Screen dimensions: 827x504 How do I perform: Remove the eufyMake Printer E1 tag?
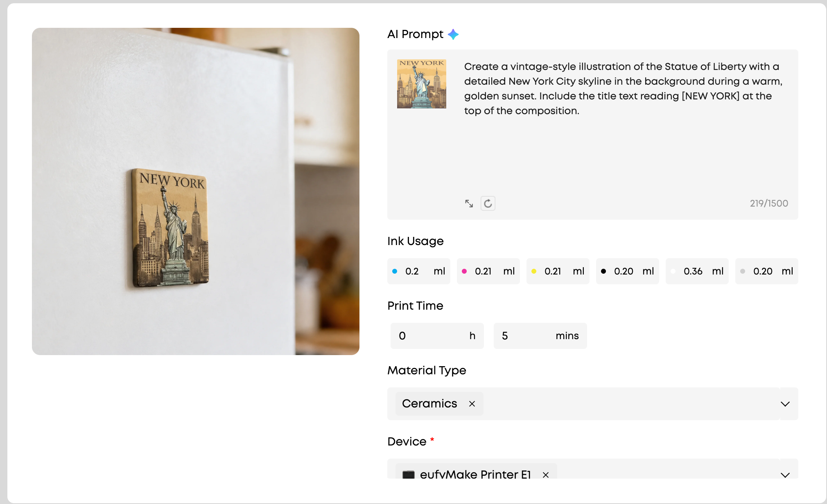coord(546,475)
